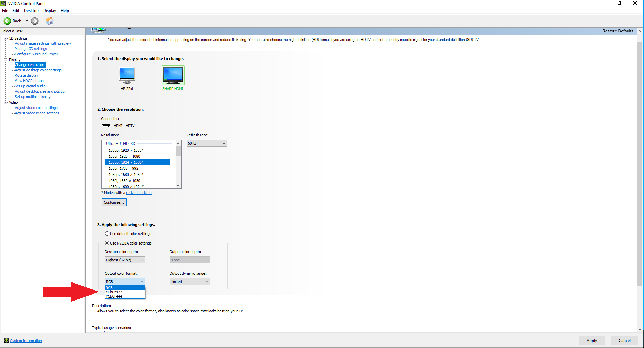The height and width of the screenshot is (348, 644).
Task: Open the Output dynamic range dropdown
Action: pyautogui.click(x=189, y=282)
